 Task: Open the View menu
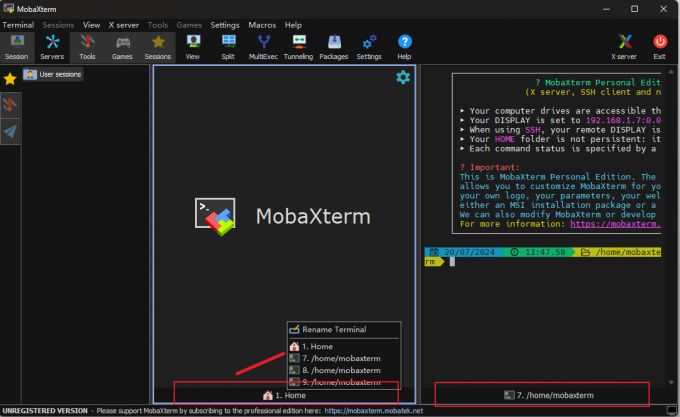(x=92, y=25)
